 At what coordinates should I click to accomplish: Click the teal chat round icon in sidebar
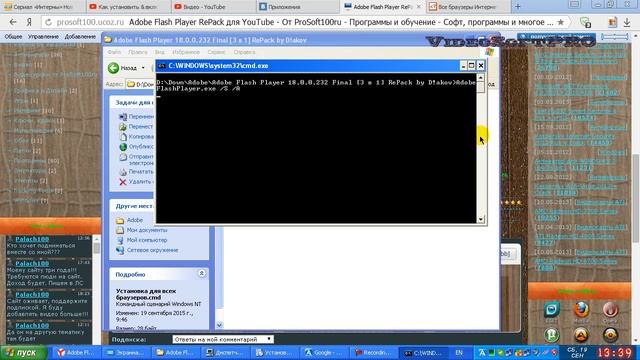pos(551,310)
